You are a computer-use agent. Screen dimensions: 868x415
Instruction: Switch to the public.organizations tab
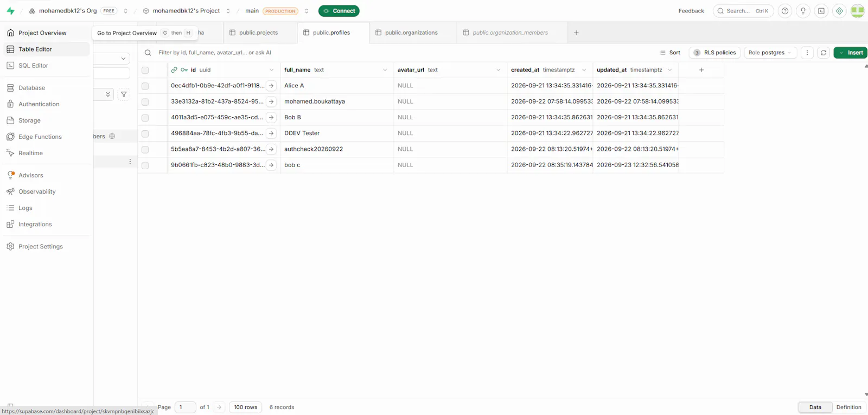tap(413, 33)
